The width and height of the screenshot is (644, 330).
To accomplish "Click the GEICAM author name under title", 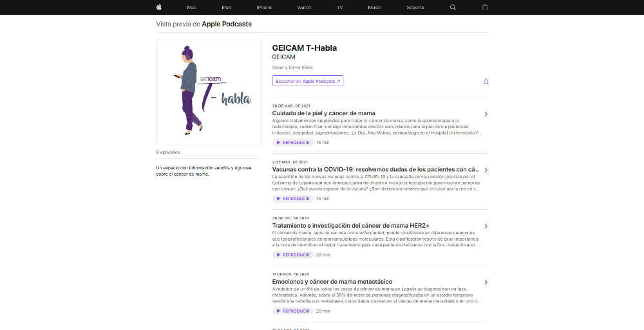I will [284, 57].
